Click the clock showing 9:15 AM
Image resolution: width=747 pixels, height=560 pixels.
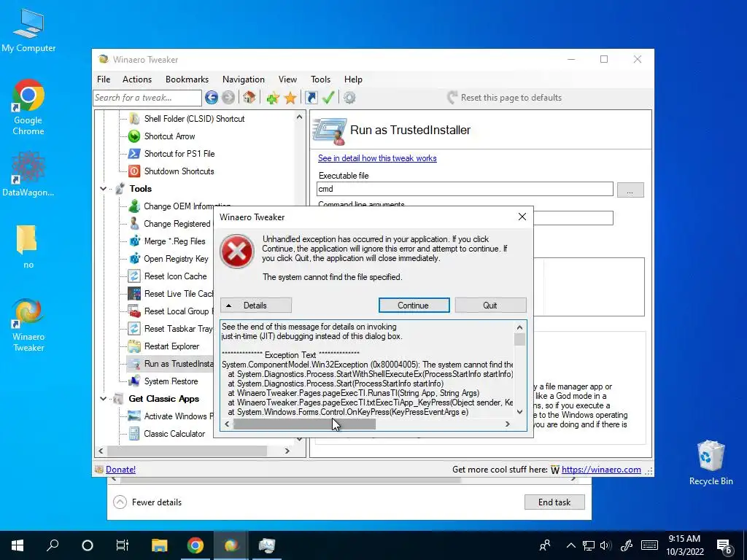(684, 545)
